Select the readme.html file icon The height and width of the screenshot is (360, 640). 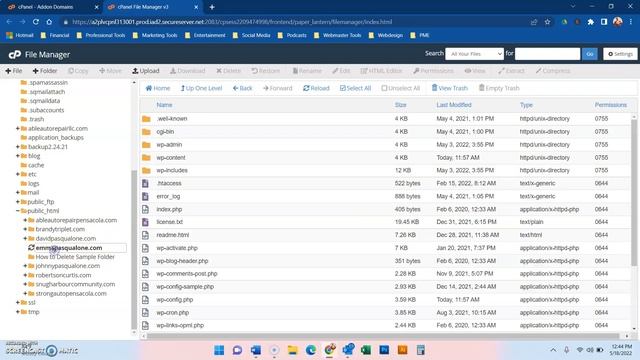pos(145,235)
